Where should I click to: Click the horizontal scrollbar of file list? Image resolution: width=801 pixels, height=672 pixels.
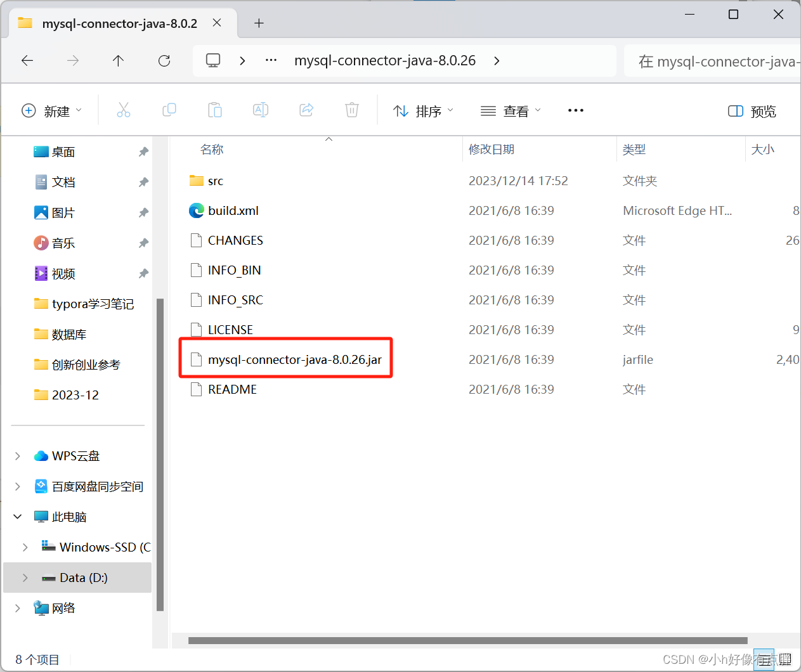468,640
